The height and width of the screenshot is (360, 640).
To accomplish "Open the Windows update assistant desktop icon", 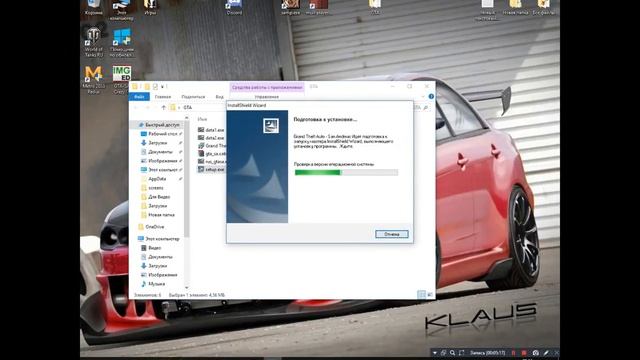I will click(x=122, y=42).
